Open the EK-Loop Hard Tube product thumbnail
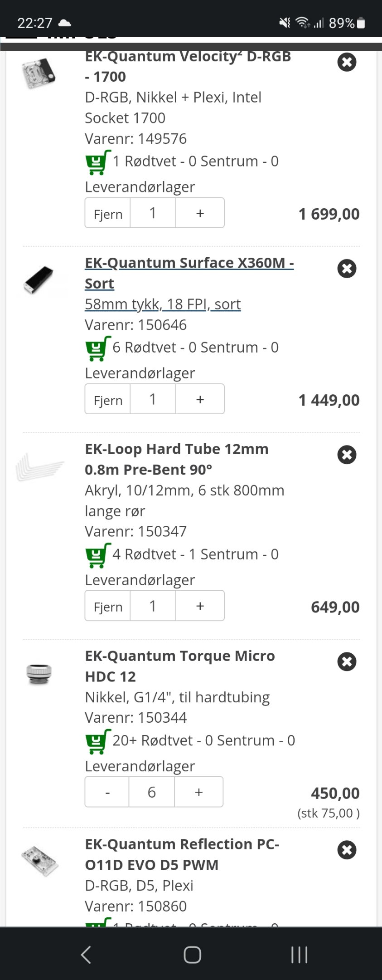 (40, 467)
